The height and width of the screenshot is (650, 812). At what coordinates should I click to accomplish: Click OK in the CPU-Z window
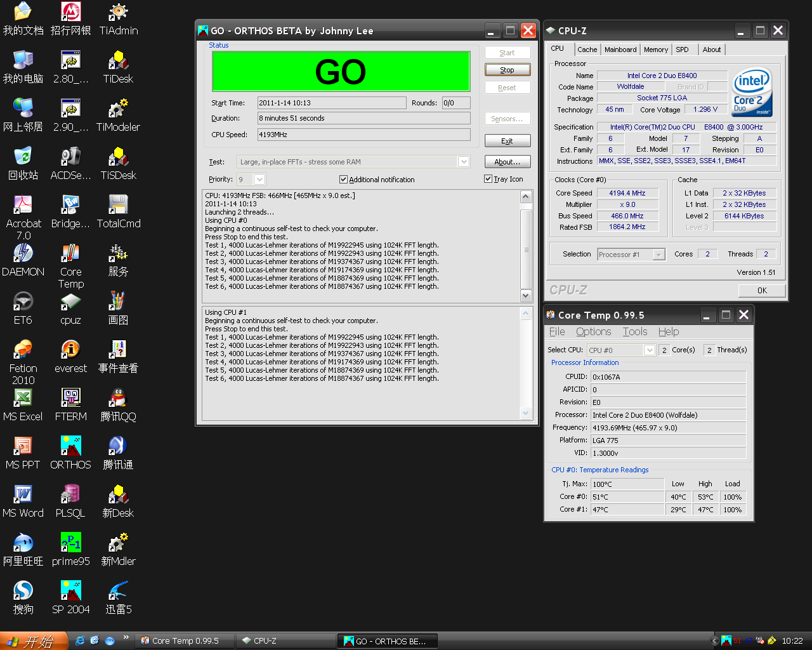pos(762,291)
